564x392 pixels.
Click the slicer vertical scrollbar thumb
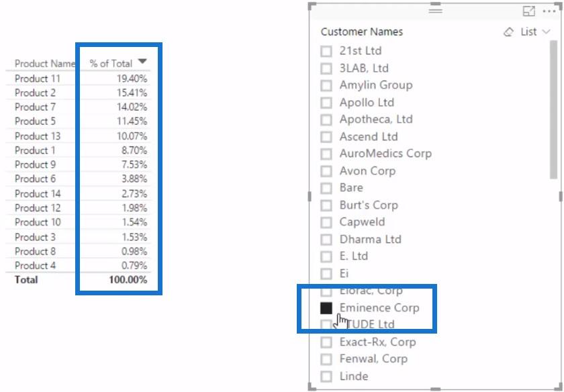pyautogui.click(x=553, y=109)
